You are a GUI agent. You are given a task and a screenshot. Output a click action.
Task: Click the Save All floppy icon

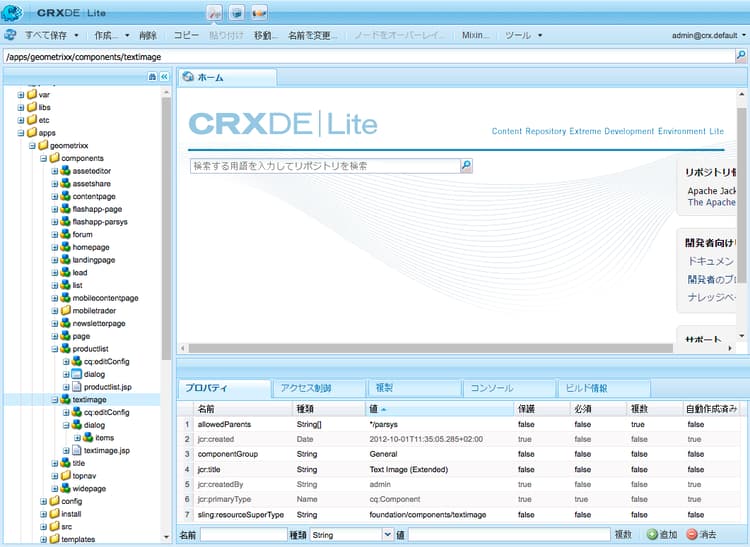point(11,35)
